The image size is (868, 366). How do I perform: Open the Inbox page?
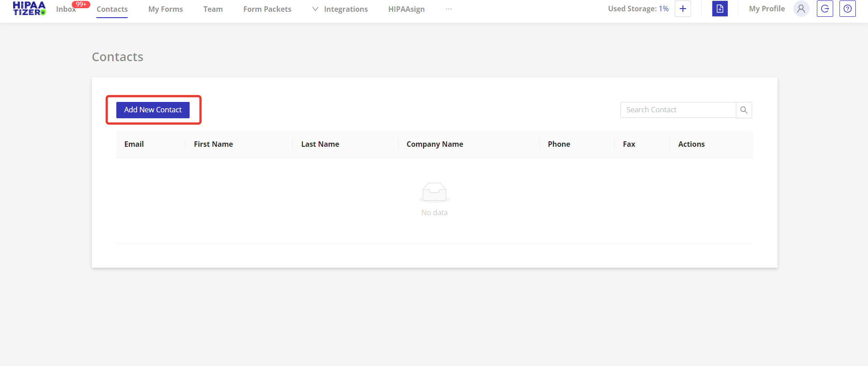coord(66,9)
